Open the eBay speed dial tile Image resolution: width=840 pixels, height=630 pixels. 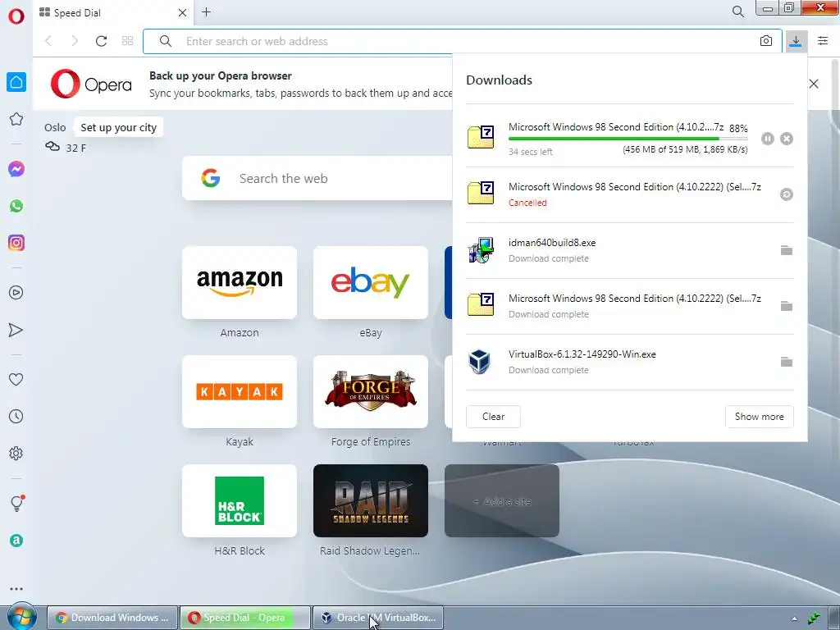click(371, 282)
